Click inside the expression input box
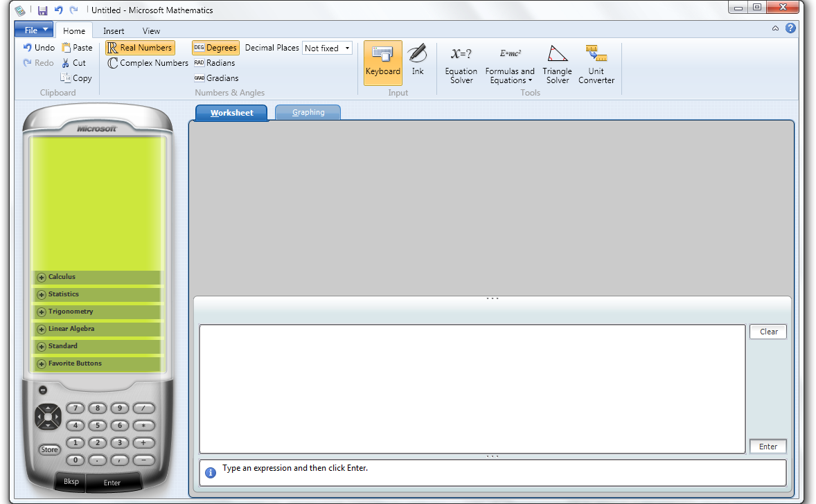This screenshot has width=816, height=504. pos(472,389)
